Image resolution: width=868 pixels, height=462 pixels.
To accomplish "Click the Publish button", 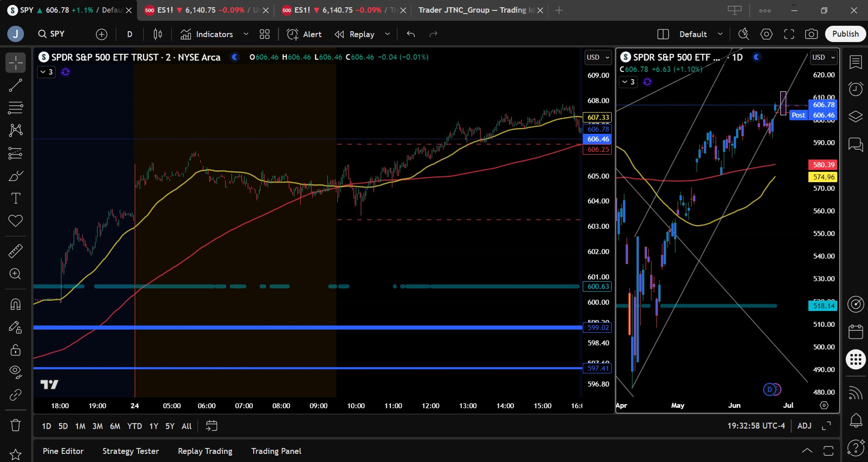I will pos(845,34).
